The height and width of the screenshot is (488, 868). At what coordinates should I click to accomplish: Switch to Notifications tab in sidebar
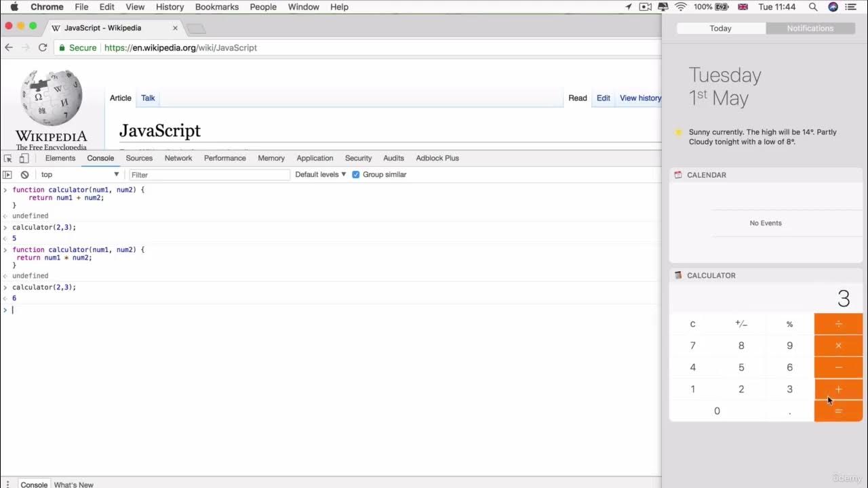point(810,28)
